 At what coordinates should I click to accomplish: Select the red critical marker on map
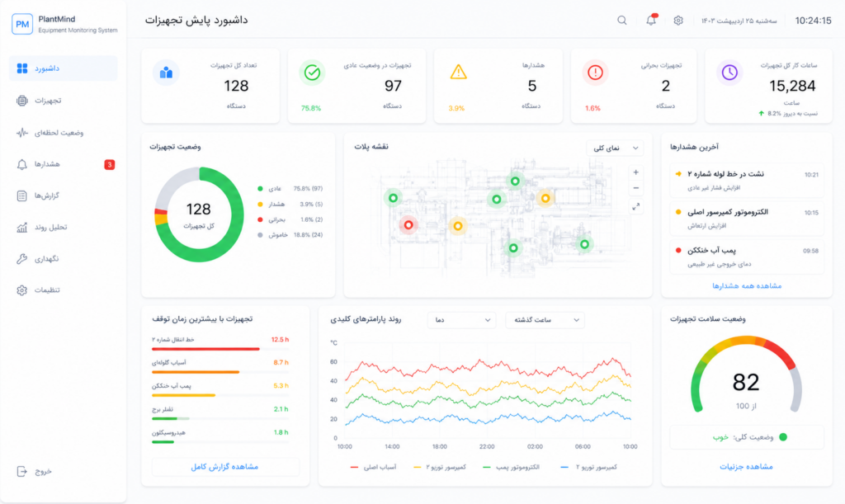pos(408,225)
